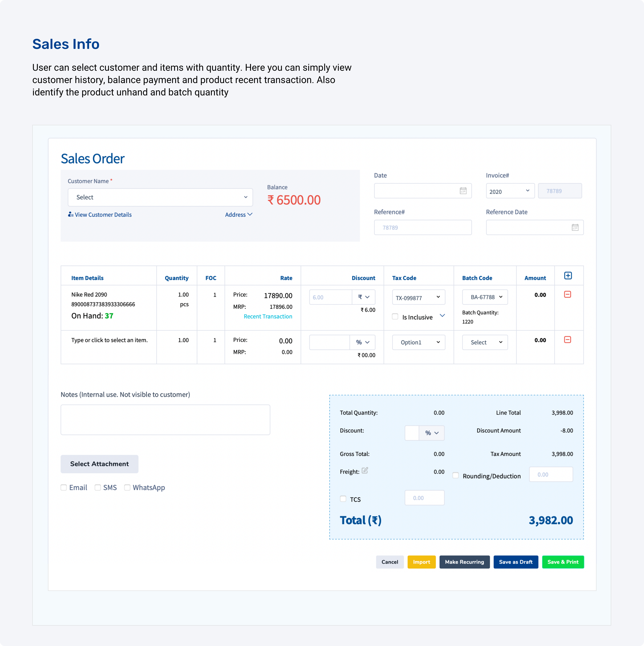The width and height of the screenshot is (644, 646).
Task: Open the TX-099877 tax code dropdown
Action: pos(418,297)
